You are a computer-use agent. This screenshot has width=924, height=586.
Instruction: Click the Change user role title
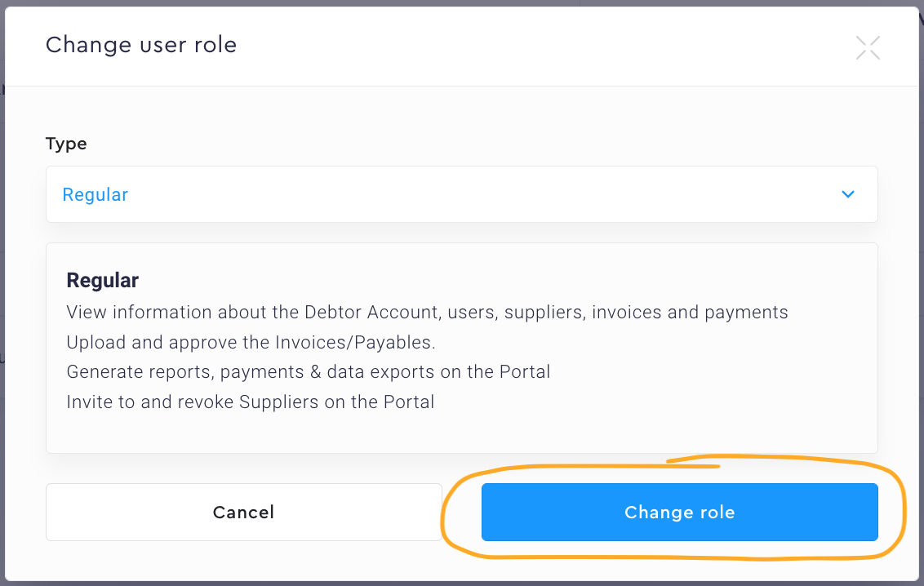[x=141, y=45]
